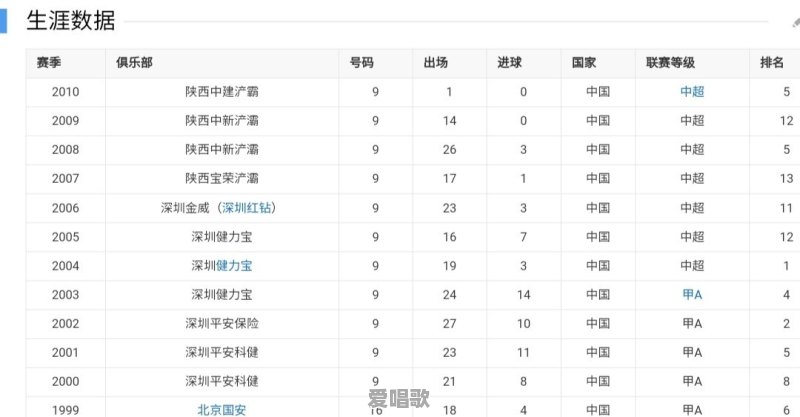This screenshot has width=800, height=417.
Task: Select the club name 深圳平安保险
Action: click(x=222, y=324)
